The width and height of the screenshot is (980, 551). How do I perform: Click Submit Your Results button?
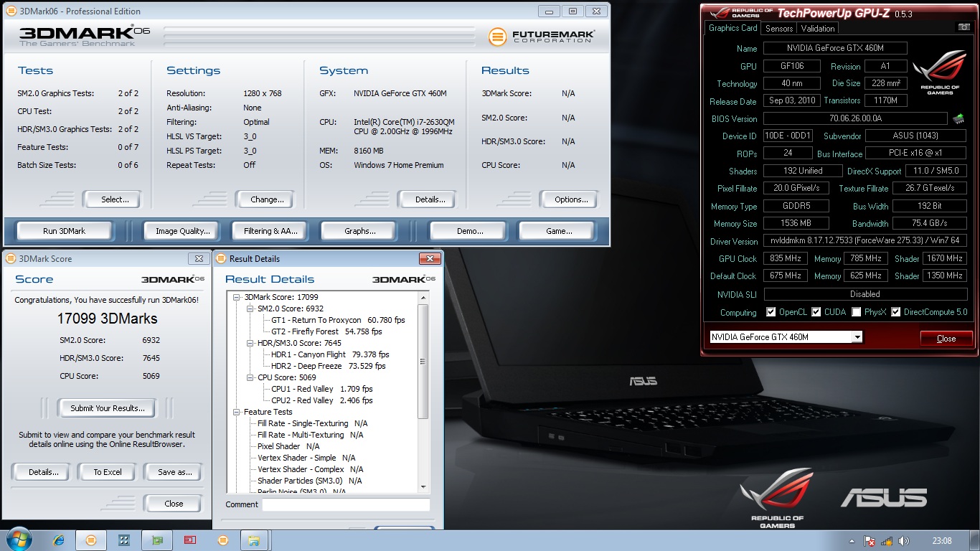108,408
